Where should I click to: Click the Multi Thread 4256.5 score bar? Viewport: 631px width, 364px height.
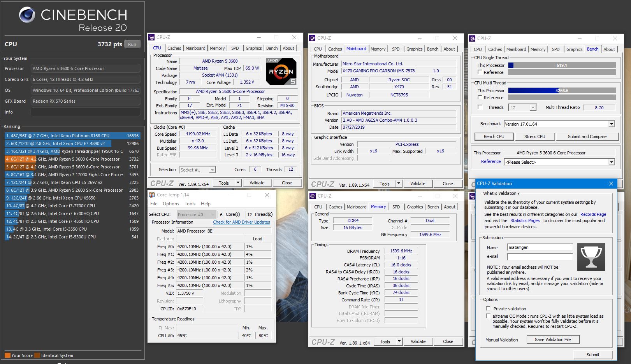562,91
